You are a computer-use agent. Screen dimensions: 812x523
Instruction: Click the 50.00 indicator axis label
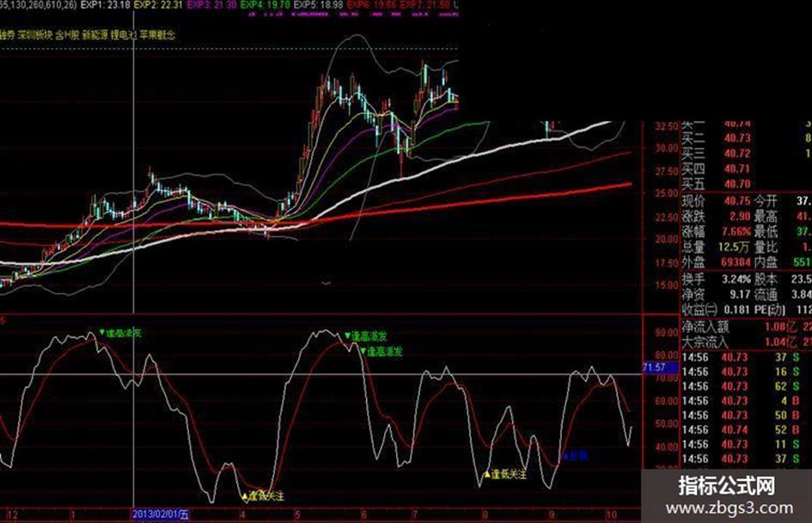pos(667,423)
